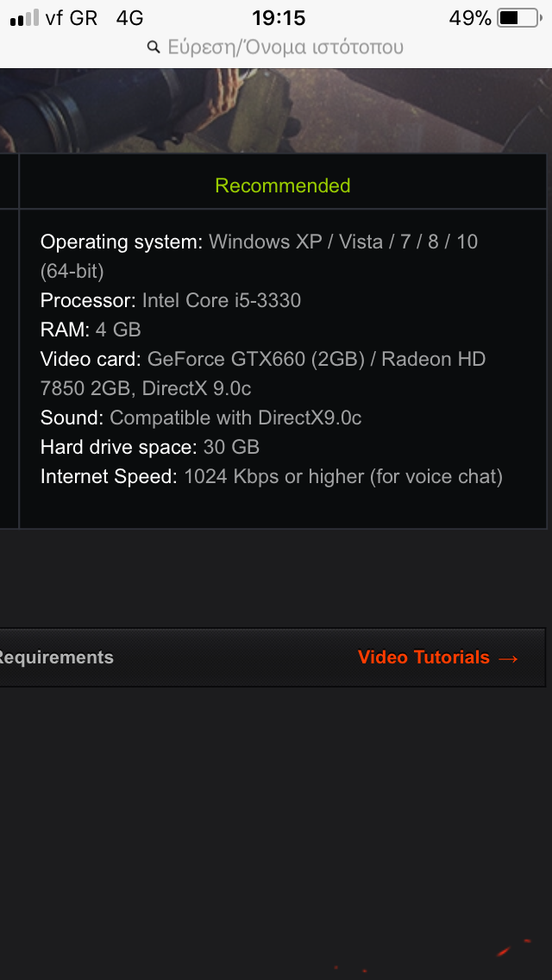Tap the Operating system requirement line
Image resolution: width=552 pixels, height=980 pixels.
(260, 256)
